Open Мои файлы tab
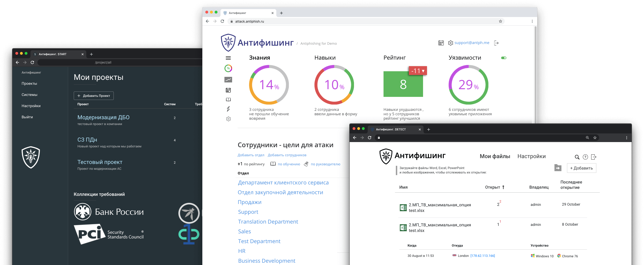The width and height of the screenshot is (644, 265). point(494,156)
